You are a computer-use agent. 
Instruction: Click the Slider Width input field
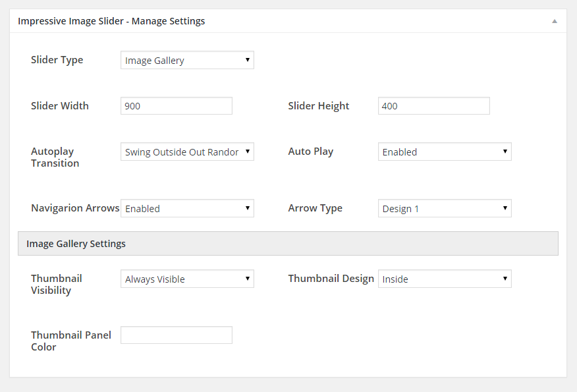[x=177, y=106]
